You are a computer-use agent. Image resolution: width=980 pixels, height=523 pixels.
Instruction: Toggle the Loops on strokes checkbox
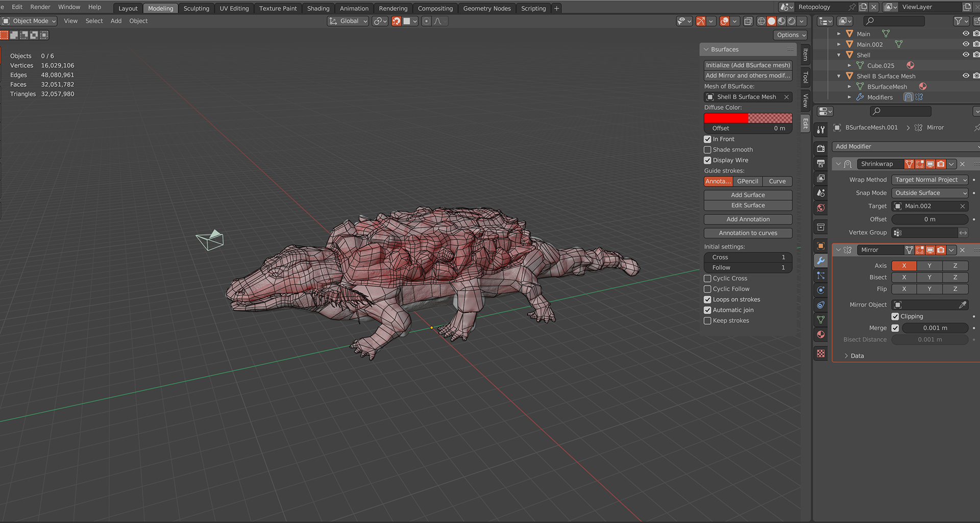[707, 300]
